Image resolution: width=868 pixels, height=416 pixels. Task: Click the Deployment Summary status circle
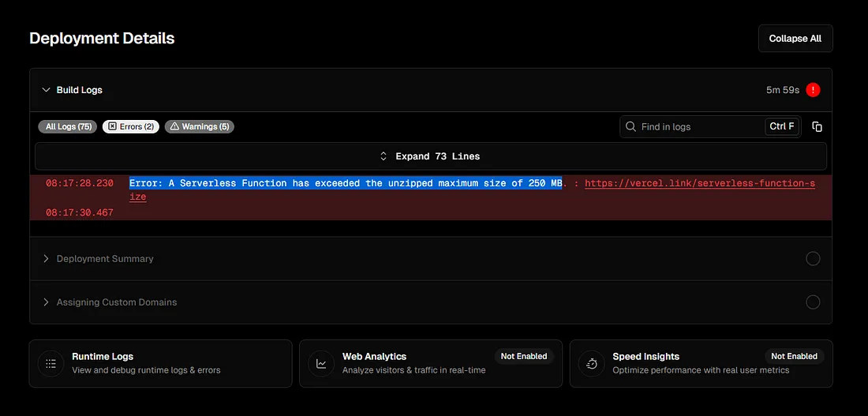pyautogui.click(x=813, y=259)
